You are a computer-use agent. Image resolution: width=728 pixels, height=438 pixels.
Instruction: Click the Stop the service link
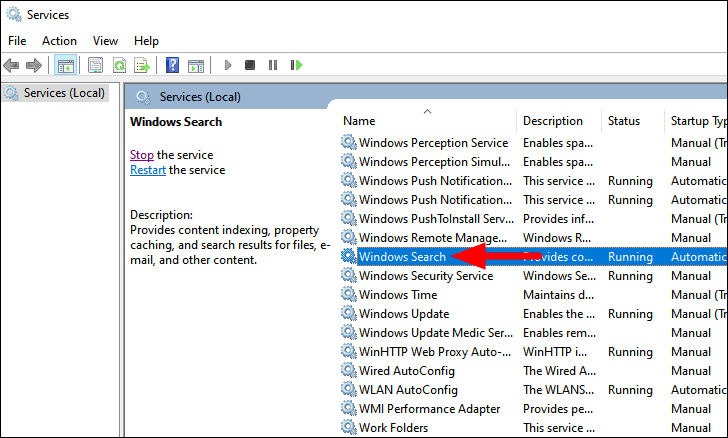point(142,155)
